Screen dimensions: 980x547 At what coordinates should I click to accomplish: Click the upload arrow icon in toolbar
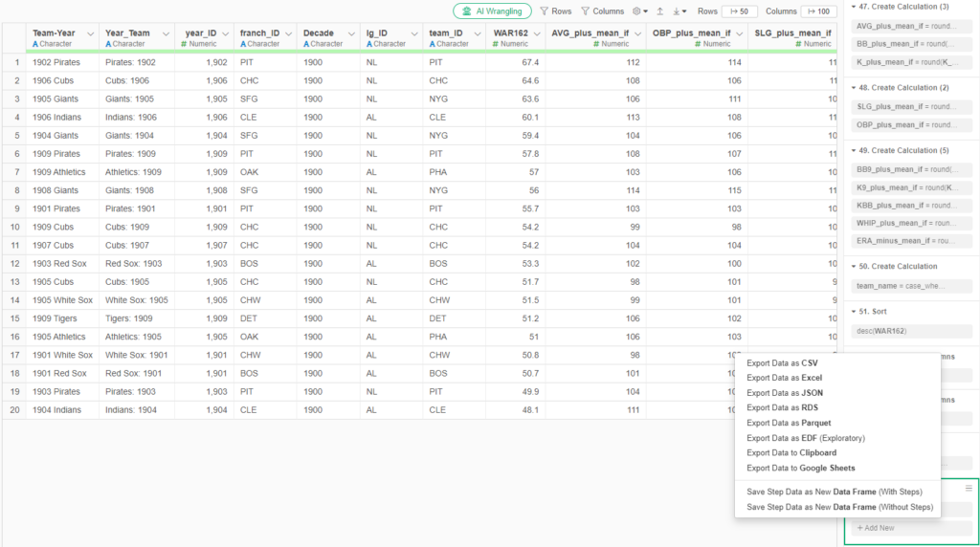659,11
